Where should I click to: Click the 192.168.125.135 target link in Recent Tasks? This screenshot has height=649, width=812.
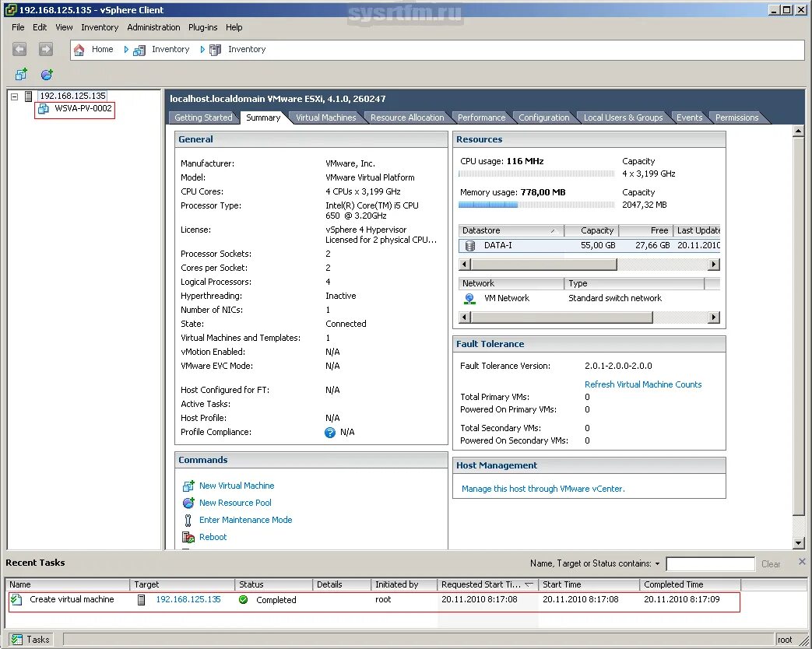pos(188,599)
